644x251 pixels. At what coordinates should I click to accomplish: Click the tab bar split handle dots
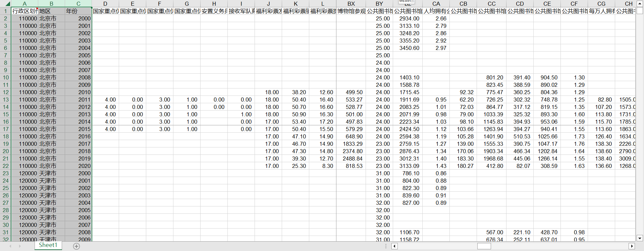[x=386, y=246]
